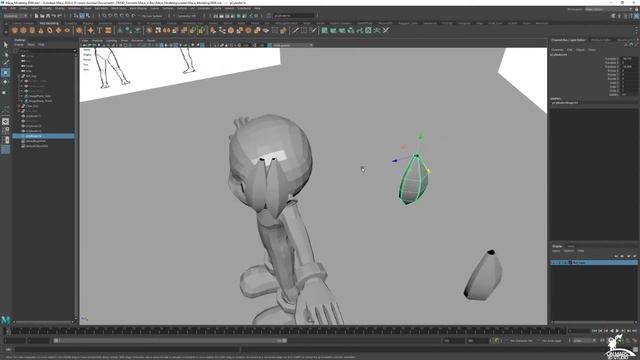The width and height of the screenshot is (640, 360).
Task: Create a polygon cone from the shelf
Action: coord(41,30)
